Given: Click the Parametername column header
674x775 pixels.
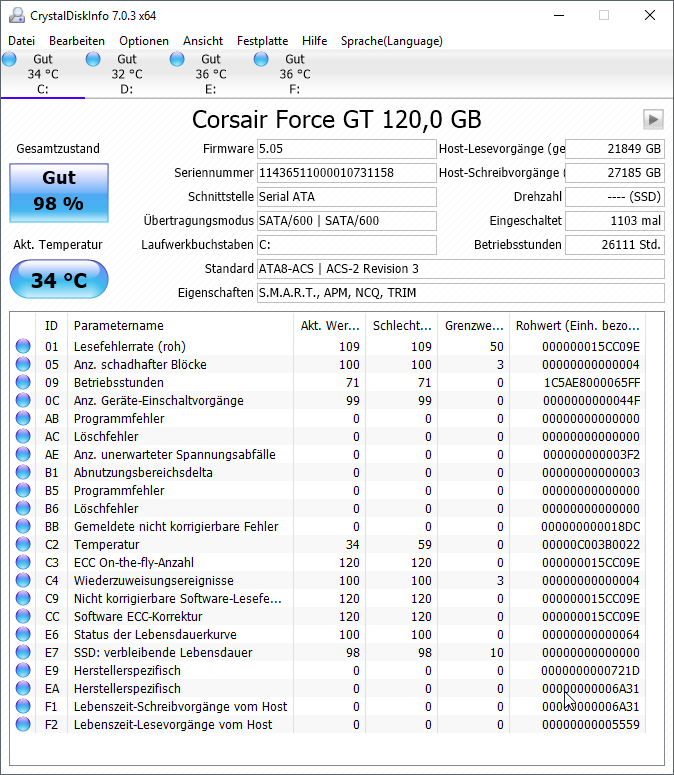Looking at the screenshot, I should click(x=180, y=326).
